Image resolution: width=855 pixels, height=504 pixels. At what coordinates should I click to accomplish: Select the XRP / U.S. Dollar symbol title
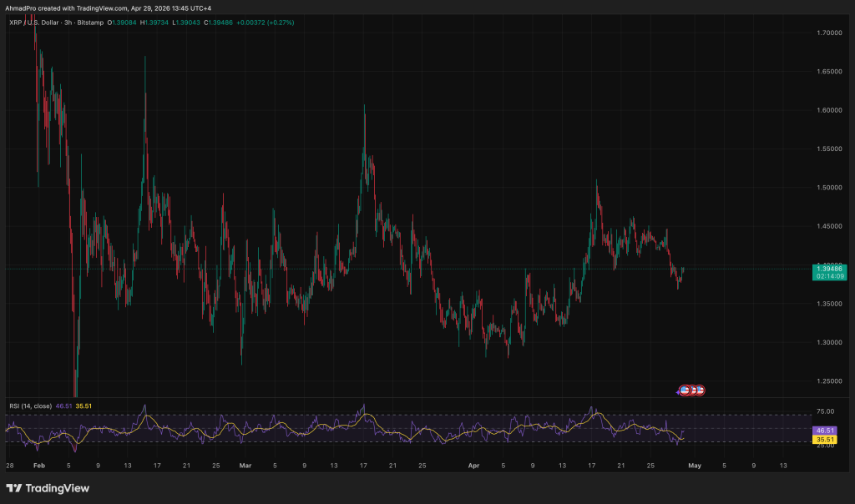pyautogui.click(x=35, y=23)
